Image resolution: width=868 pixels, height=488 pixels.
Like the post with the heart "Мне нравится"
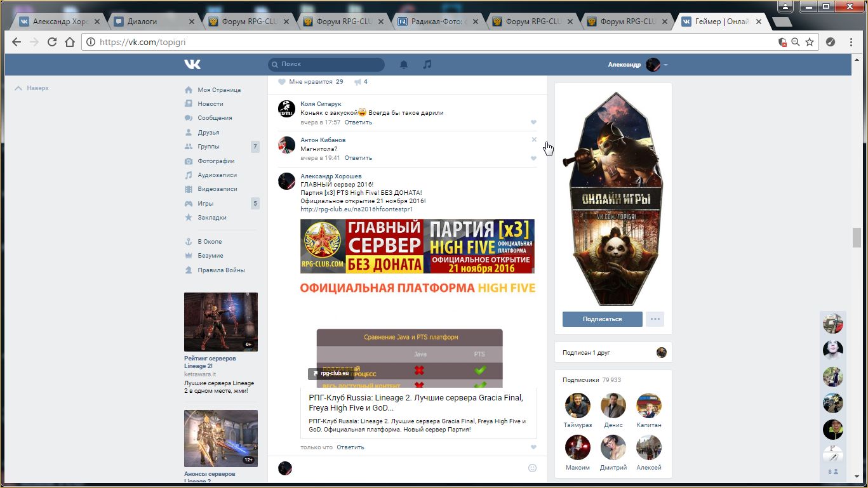click(x=282, y=82)
